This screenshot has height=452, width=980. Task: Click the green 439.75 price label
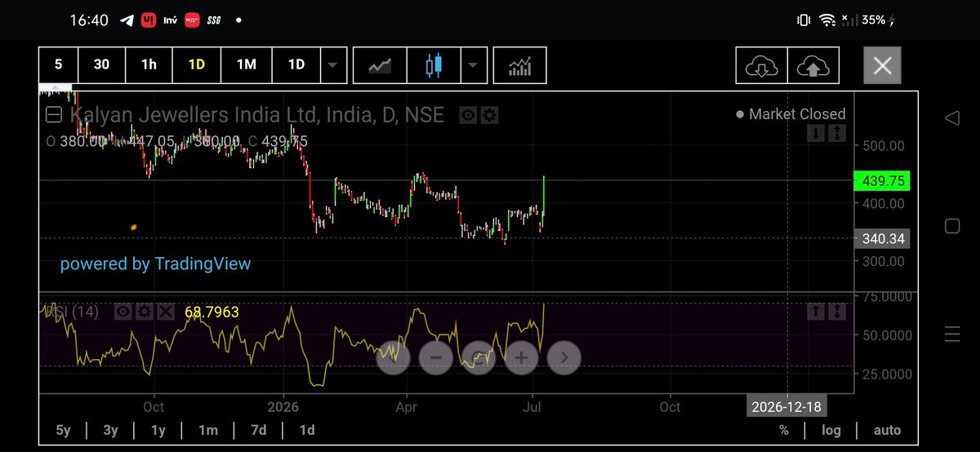[x=882, y=181]
